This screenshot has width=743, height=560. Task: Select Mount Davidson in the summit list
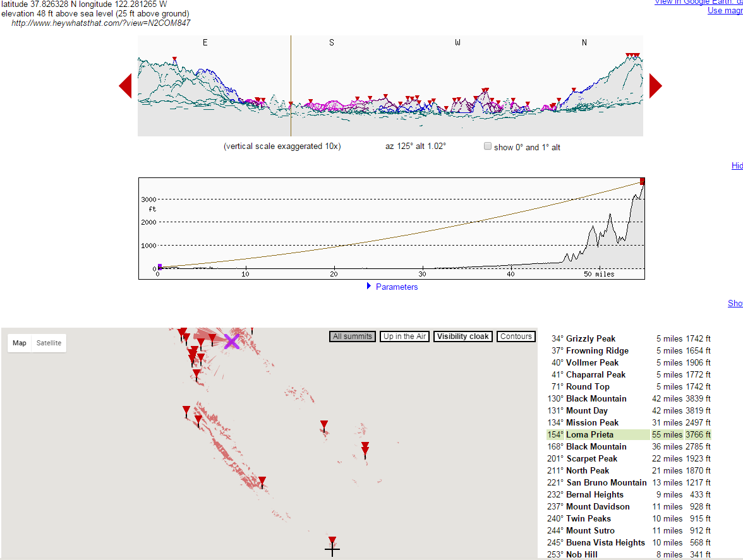pos(598,506)
